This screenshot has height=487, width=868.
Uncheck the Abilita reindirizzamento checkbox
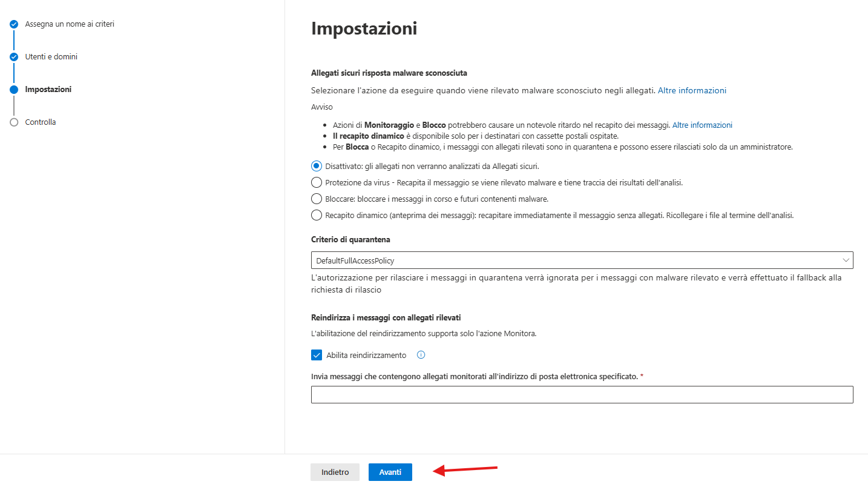316,355
